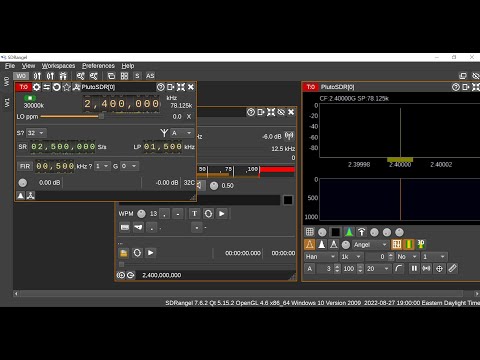Reset LO ppm with the X button
Image resolution: width=480 pixels, height=360 pixels.
pyautogui.click(x=189, y=117)
